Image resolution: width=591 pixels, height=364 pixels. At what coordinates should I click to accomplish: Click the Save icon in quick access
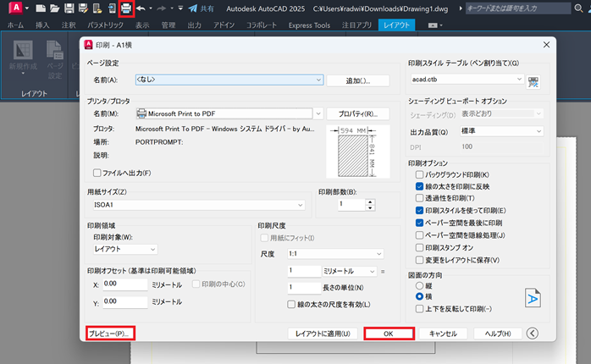click(x=69, y=8)
